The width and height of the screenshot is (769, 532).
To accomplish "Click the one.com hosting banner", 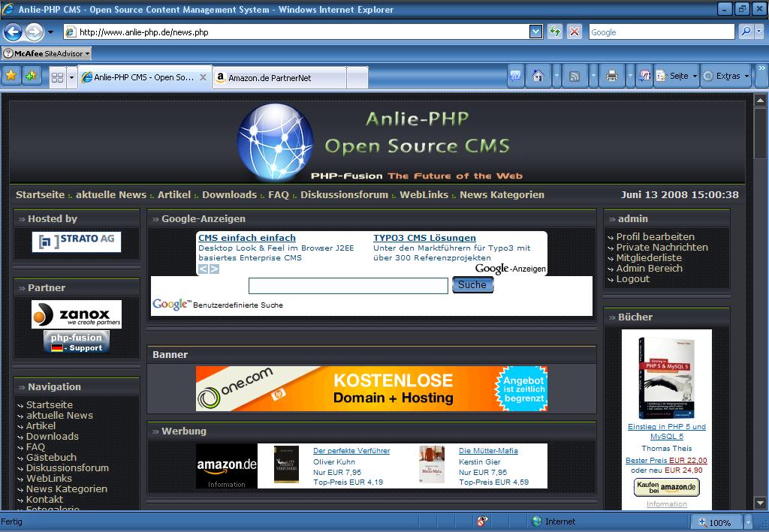I will pyautogui.click(x=371, y=389).
